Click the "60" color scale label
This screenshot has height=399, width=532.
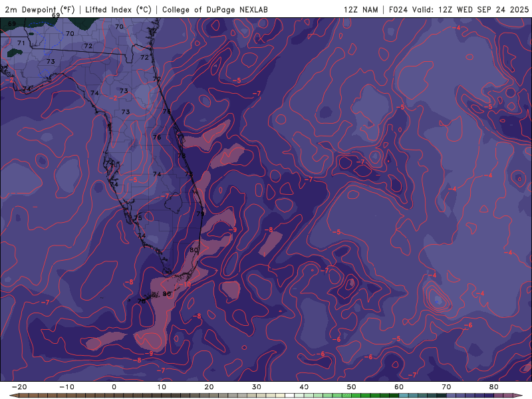coord(399,387)
